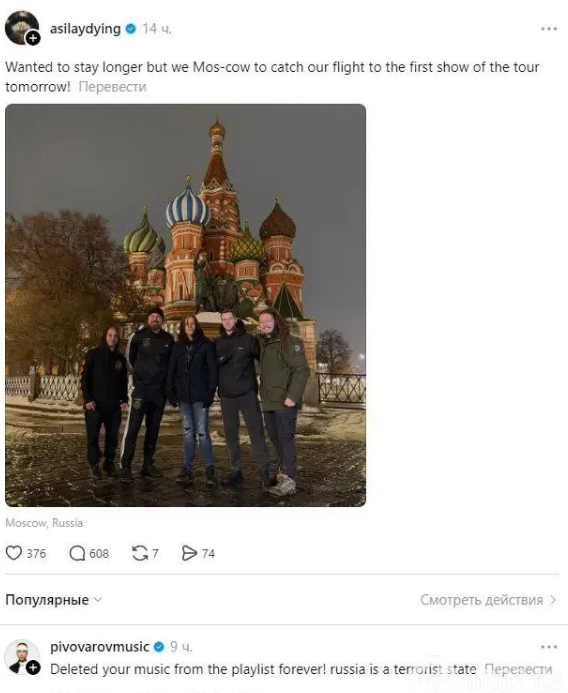Screen dimensions: 568x693
Task: Follow asilaydying using the plus badge on avatar
Action: tap(33, 38)
